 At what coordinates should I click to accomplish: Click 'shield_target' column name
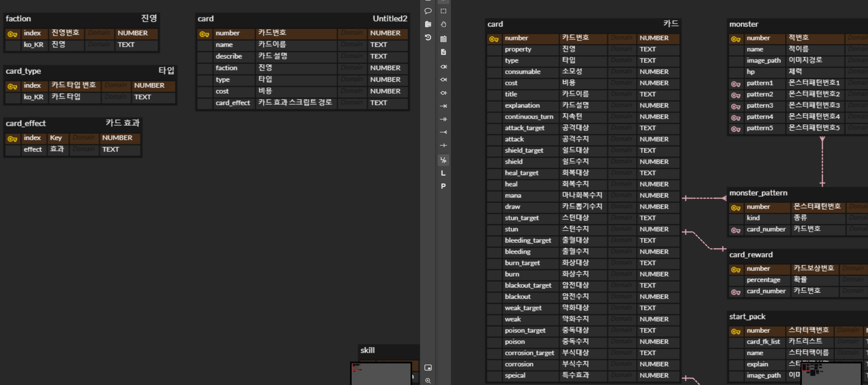point(524,151)
